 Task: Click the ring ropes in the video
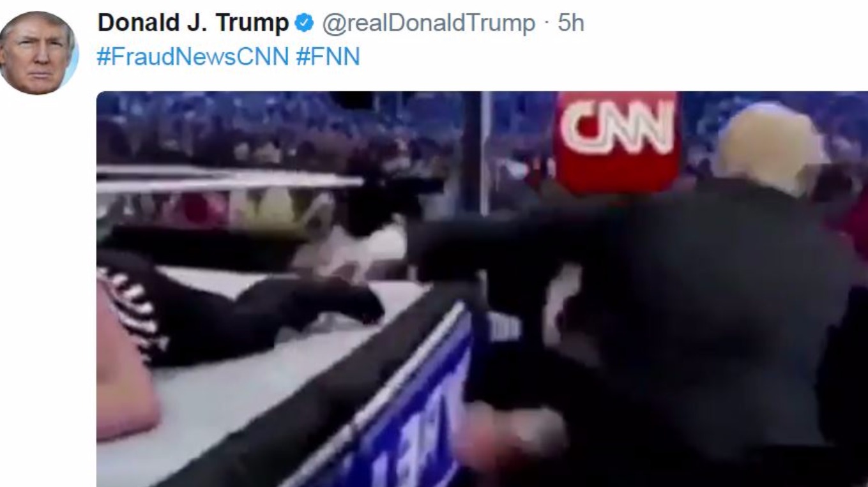230,181
